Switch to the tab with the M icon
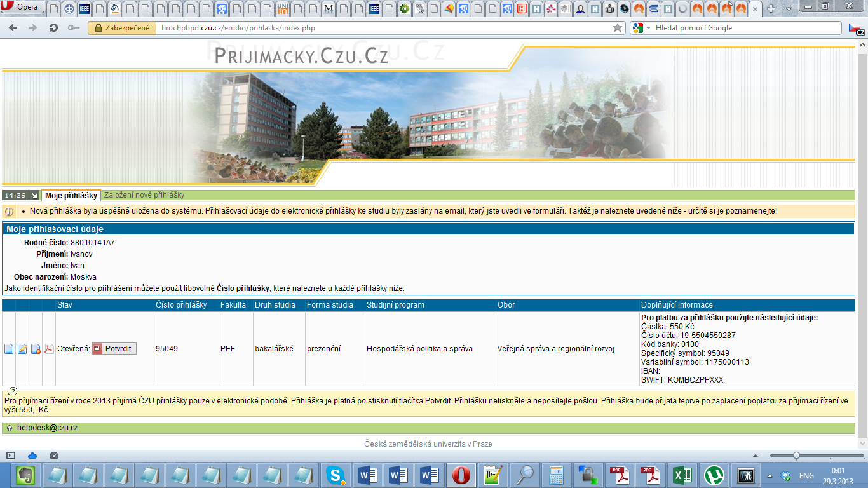The width and height of the screenshot is (868, 488). click(x=329, y=9)
